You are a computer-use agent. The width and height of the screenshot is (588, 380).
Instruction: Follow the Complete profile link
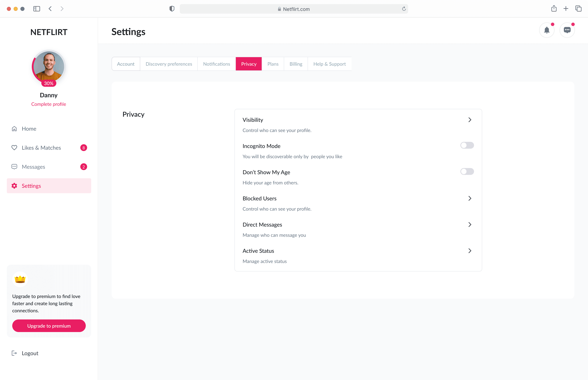click(x=49, y=104)
